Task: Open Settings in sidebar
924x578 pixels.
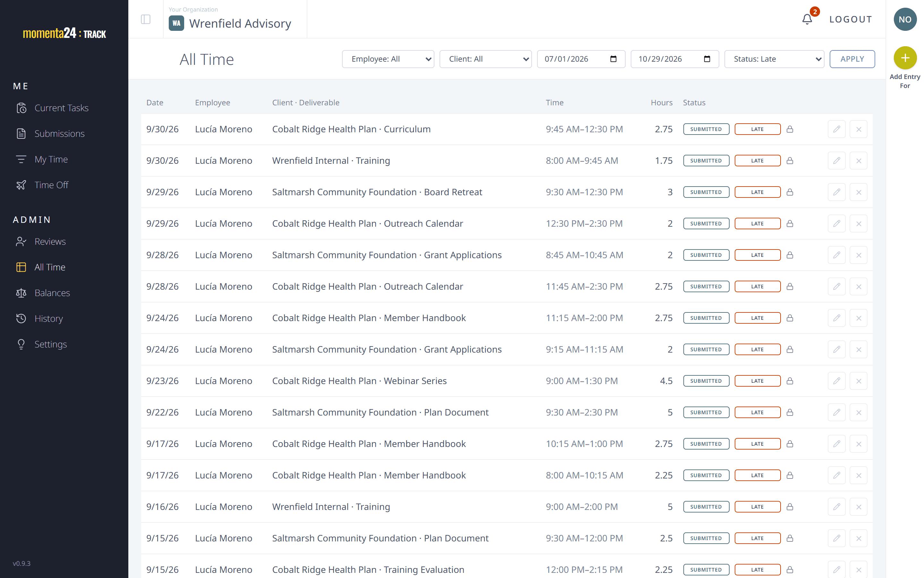Action: click(x=50, y=344)
